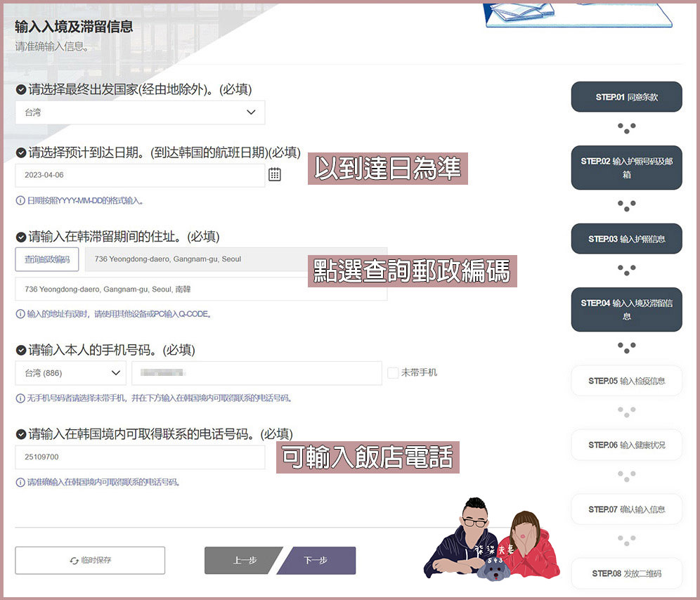The width and height of the screenshot is (700, 600).
Task: Click the 请输入在韩滞留期间的住址 label
Action: [124, 237]
